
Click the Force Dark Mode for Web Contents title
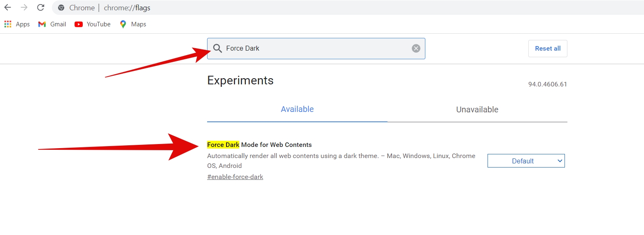[259, 145]
